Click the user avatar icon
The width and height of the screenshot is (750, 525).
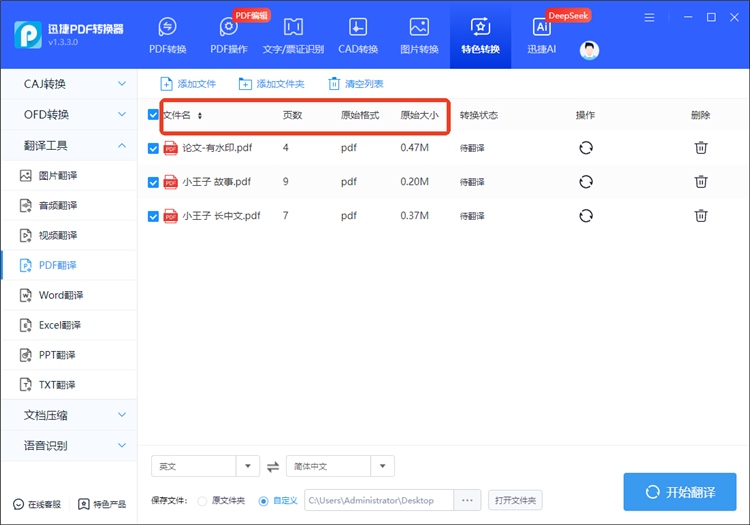coord(589,50)
